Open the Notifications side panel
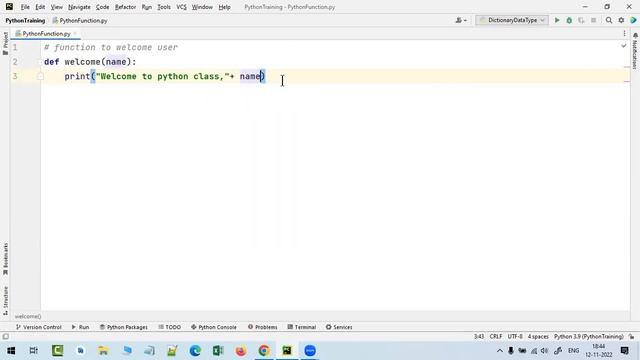This screenshot has height=360, width=640. [635, 51]
